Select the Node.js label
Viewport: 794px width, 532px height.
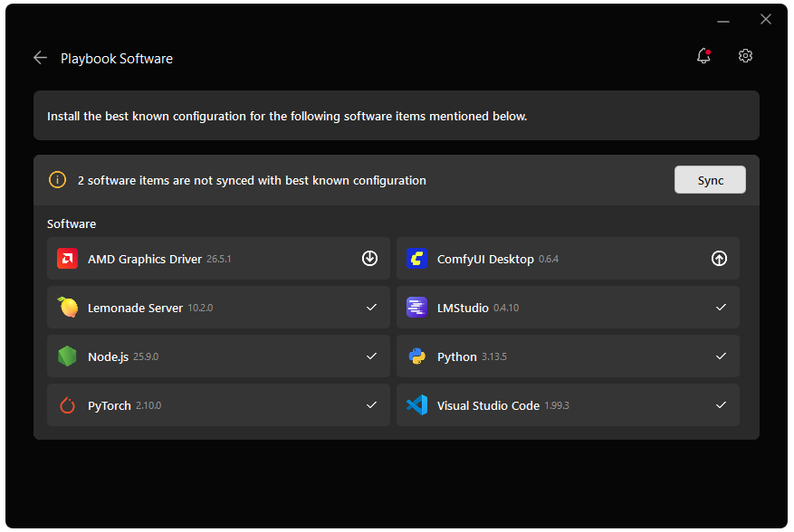click(109, 356)
